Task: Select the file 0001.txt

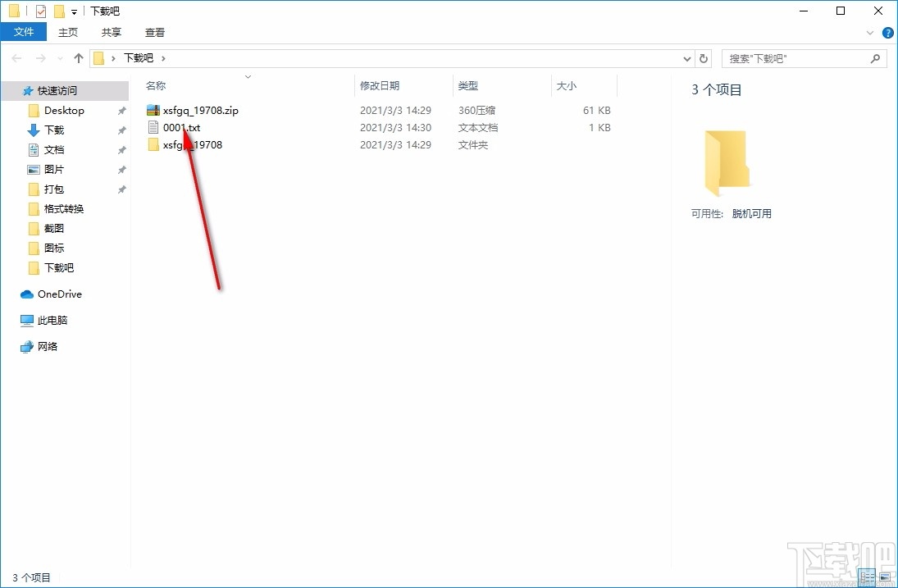Action: 181,128
